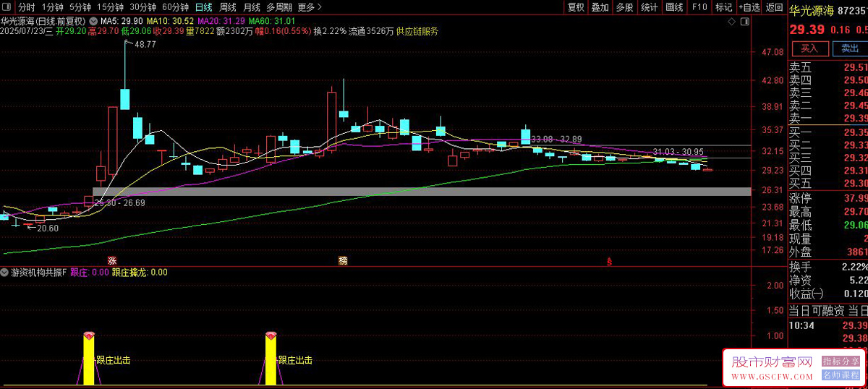Click the first ruby gem signal icon

pos(89,334)
